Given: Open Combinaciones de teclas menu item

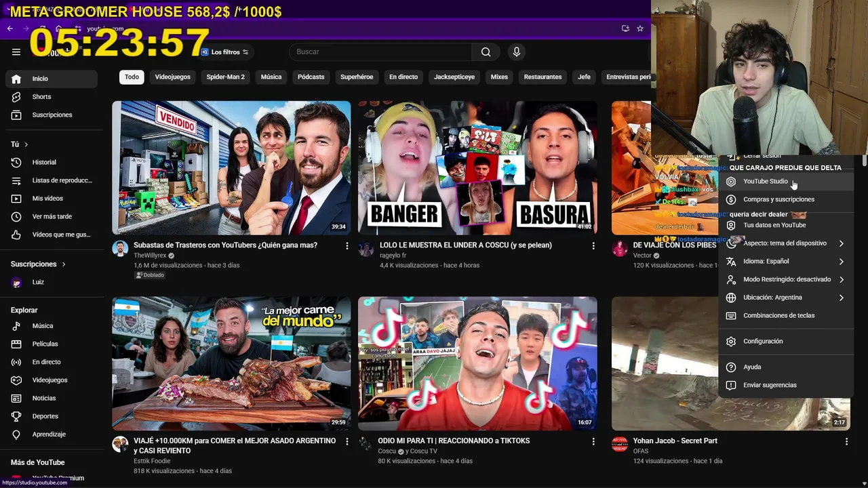Looking at the screenshot, I should (785, 316).
